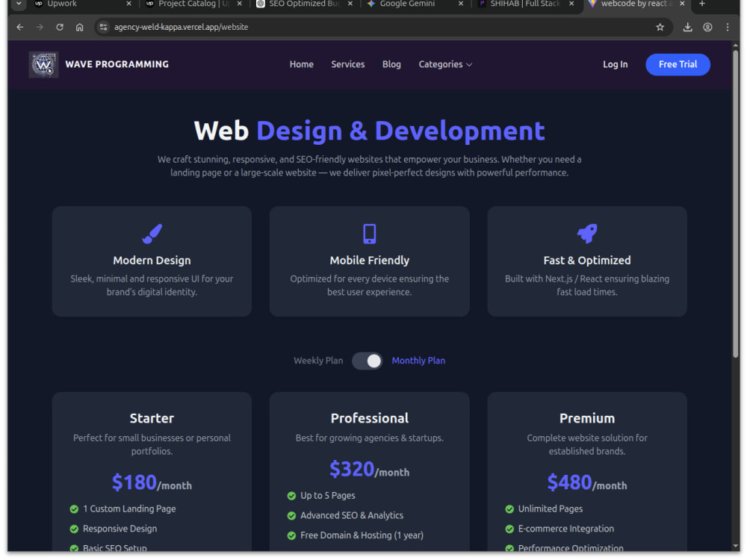Open the browser home page icon
Viewport: 747px width, 560px height.
(x=80, y=27)
